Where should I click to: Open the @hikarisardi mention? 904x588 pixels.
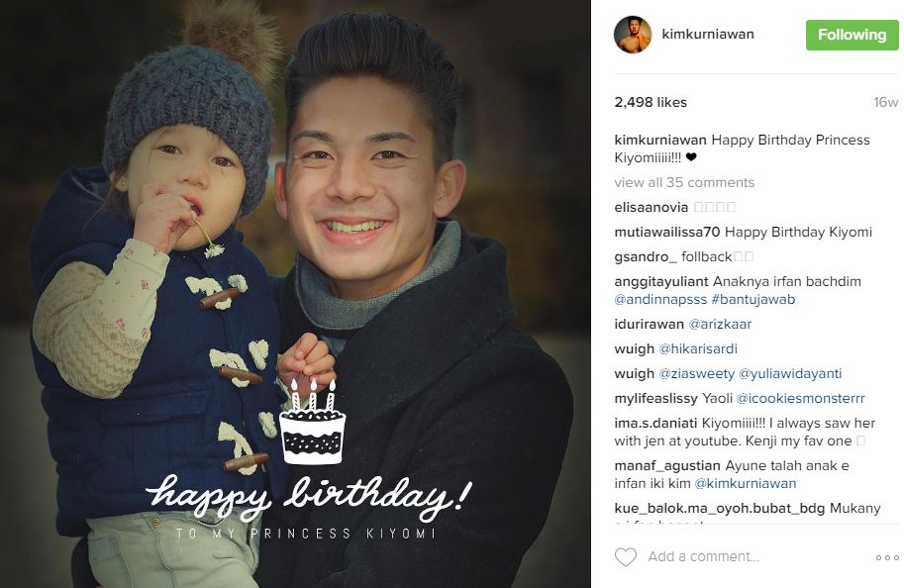point(698,348)
